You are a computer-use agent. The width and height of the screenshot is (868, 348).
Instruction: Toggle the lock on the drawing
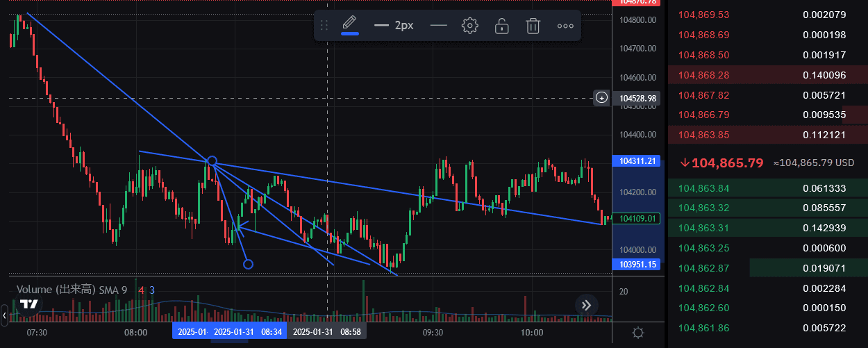[x=501, y=26]
